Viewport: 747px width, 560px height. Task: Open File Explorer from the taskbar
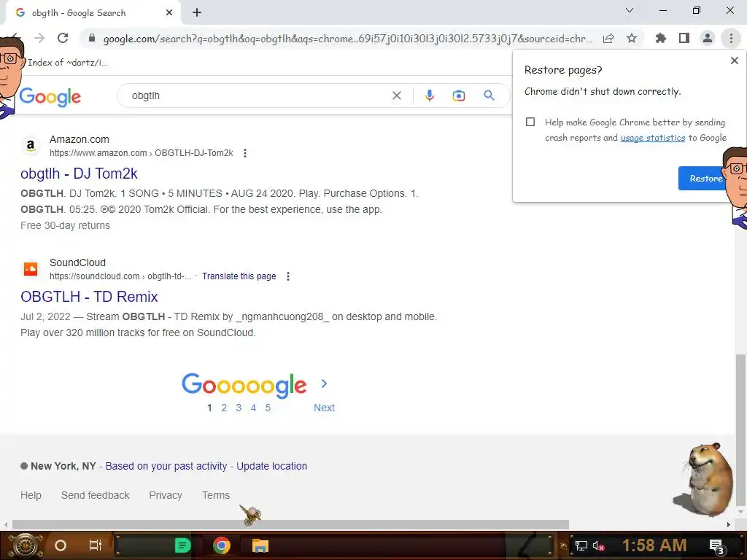[260, 545]
